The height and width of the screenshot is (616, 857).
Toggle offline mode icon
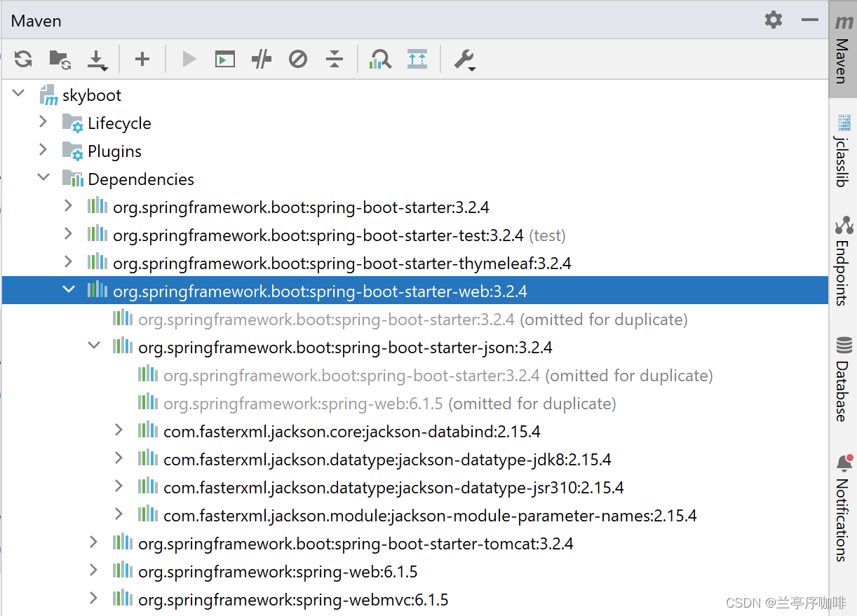coord(262,59)
